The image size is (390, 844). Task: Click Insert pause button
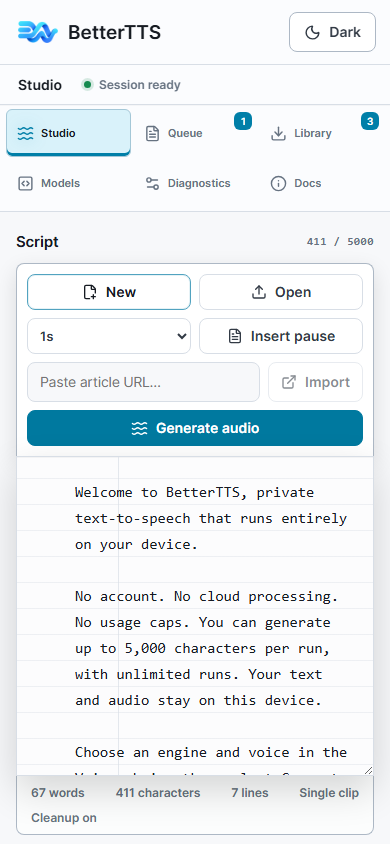(x=281, y=336)
